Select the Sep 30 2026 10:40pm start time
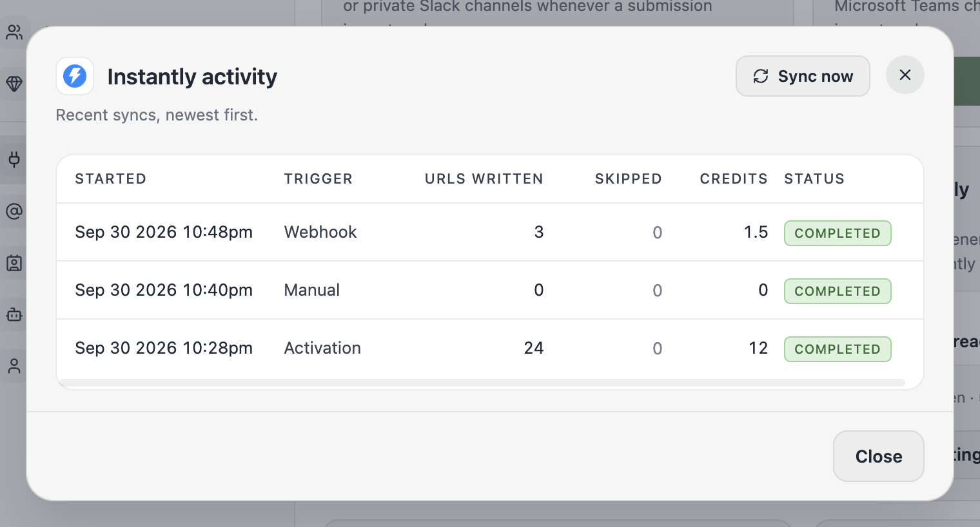The height and width of the screenshot is (527, 980). (164, 290)
